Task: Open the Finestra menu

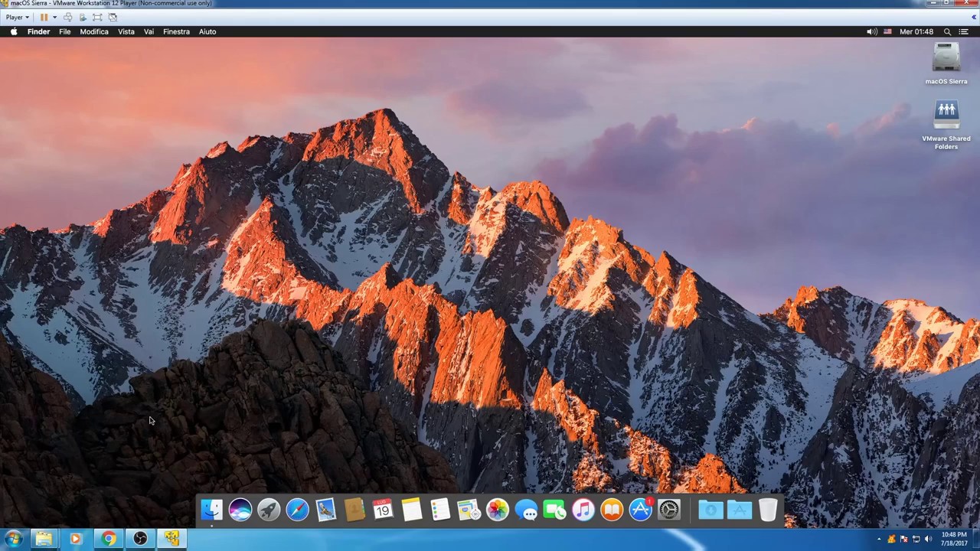Action: pos(176,31)
